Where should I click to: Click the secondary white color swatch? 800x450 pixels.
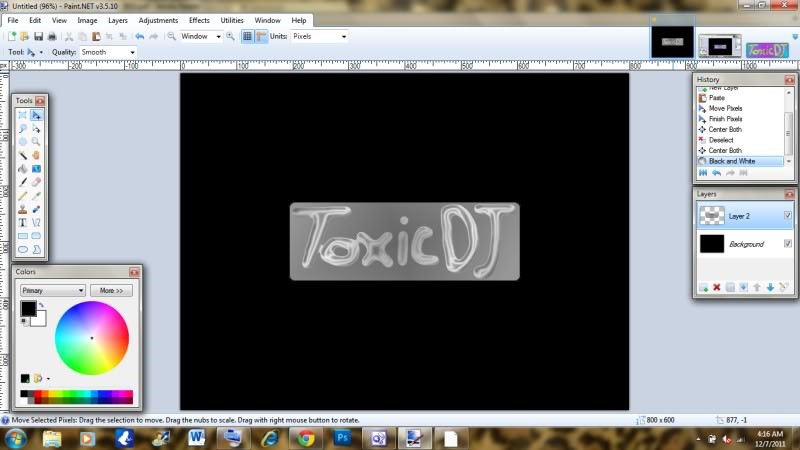(41, 320)
